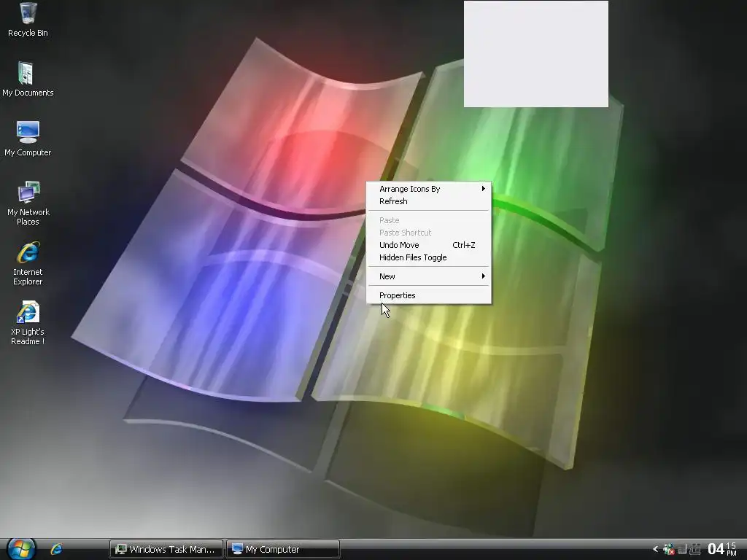
Task: Choose Undo Move in the context menu
Action: point(429,245)
